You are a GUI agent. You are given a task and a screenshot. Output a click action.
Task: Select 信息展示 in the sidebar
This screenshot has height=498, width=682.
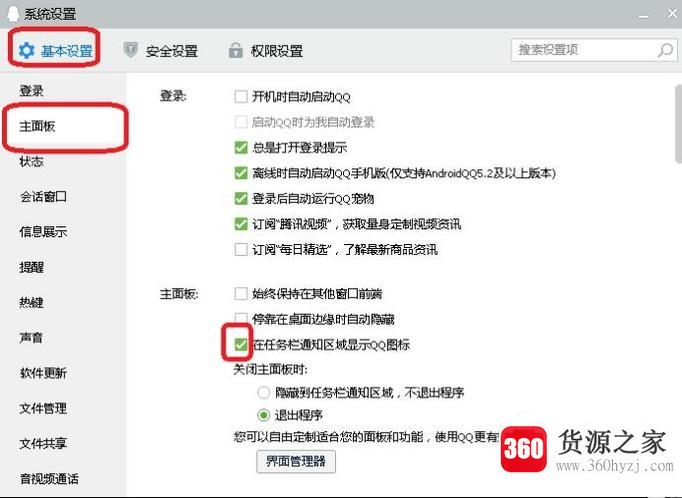43,232
